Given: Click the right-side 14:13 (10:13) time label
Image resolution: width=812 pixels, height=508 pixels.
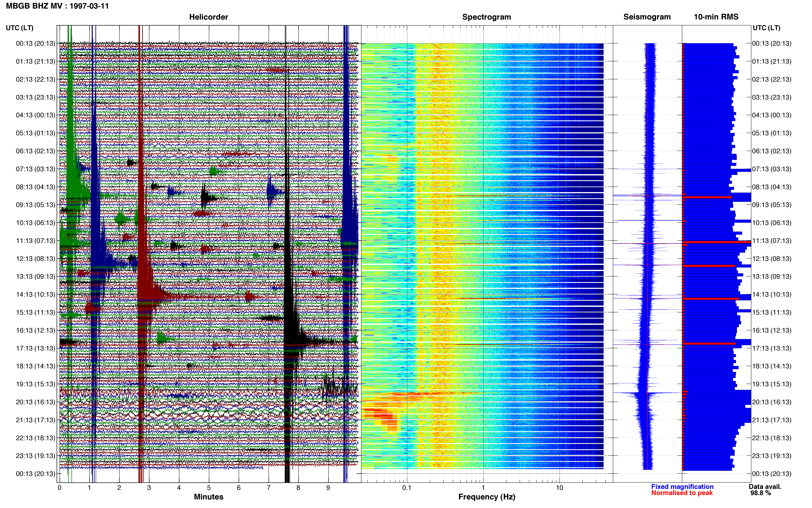Looking at the screenshot, I should click(772, 294).
